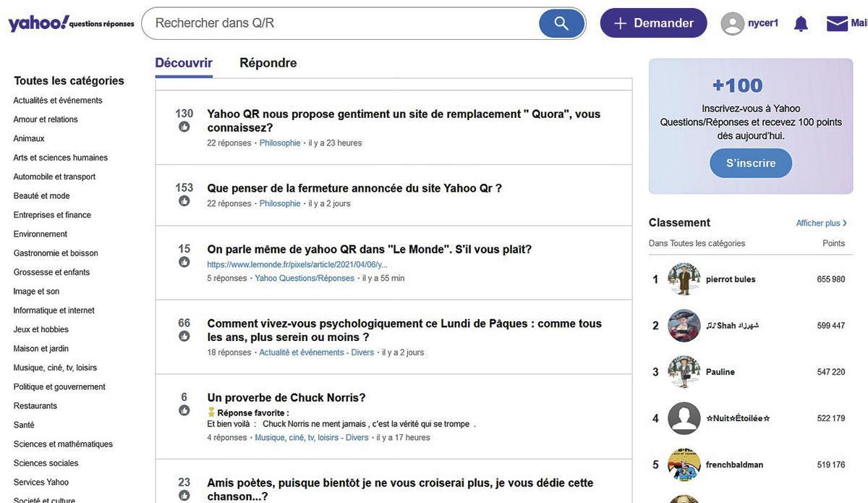Open 'Un proverbe de Chuck Norris?' question
Viewport: 868px width, 503px height.
pos(286,398)
